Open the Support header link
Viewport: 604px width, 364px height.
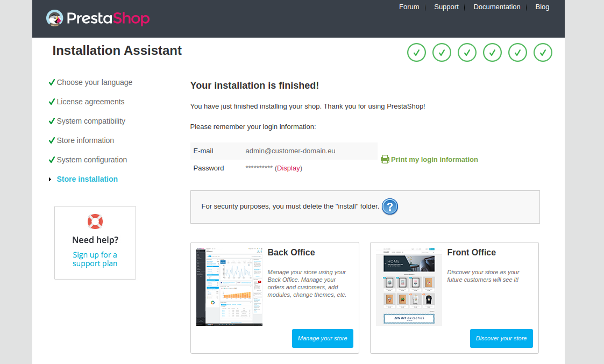(x=446, y=7)
